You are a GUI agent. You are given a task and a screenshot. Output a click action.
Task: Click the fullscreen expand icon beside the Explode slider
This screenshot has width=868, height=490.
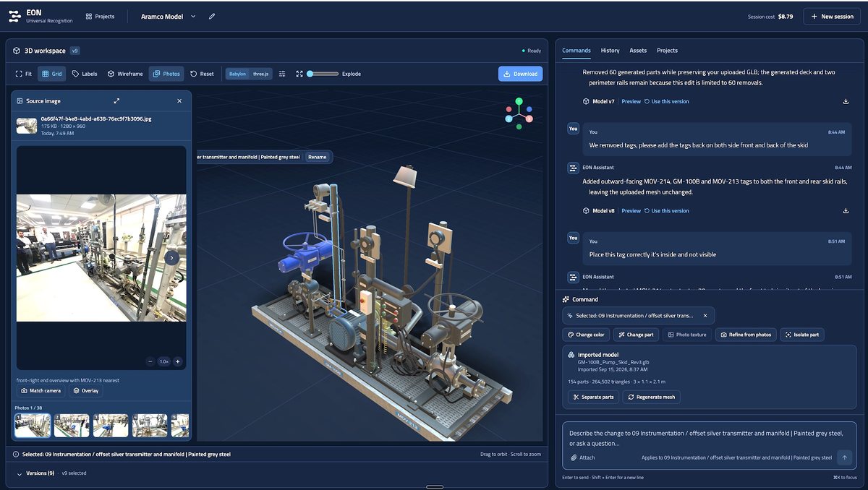[299, 74]
